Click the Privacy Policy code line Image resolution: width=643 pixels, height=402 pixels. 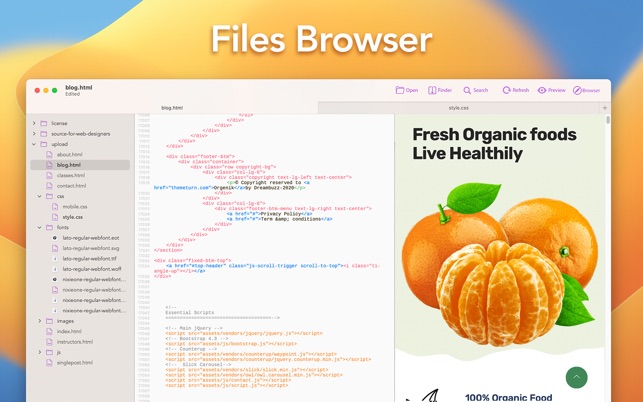pyautogui.click(x=269, y=214)
